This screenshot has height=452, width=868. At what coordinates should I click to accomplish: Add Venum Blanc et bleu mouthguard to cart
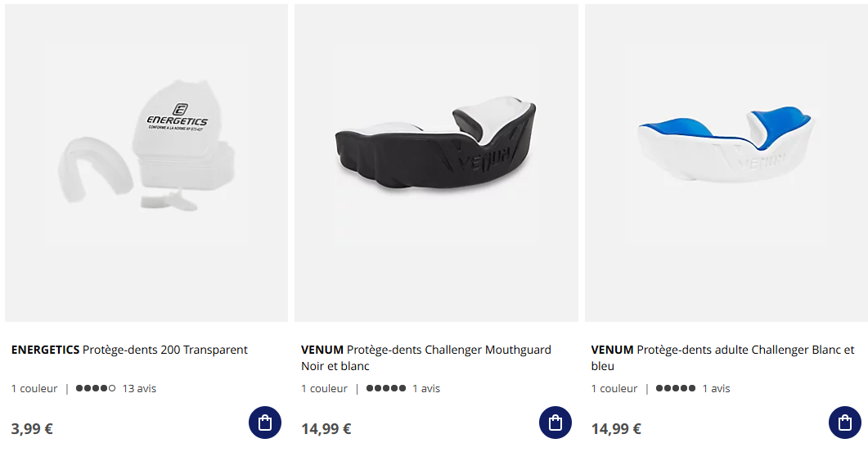point(845,423)
